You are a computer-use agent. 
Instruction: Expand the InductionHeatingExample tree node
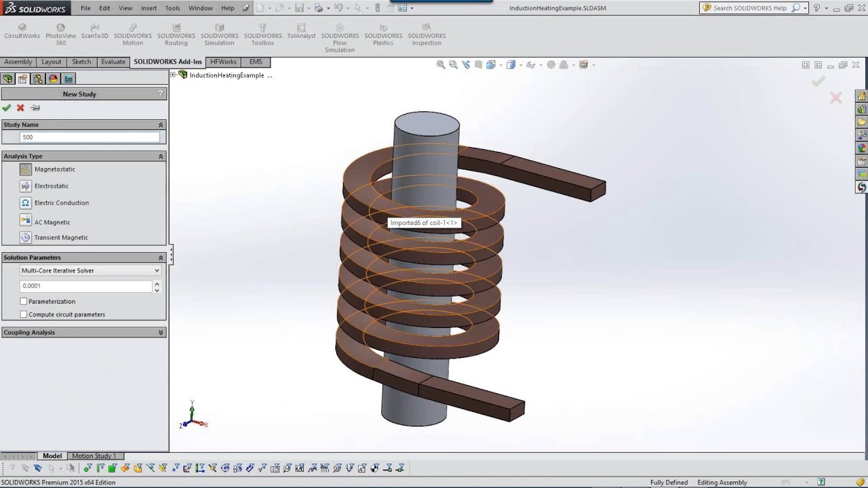(x=173, y=75)
